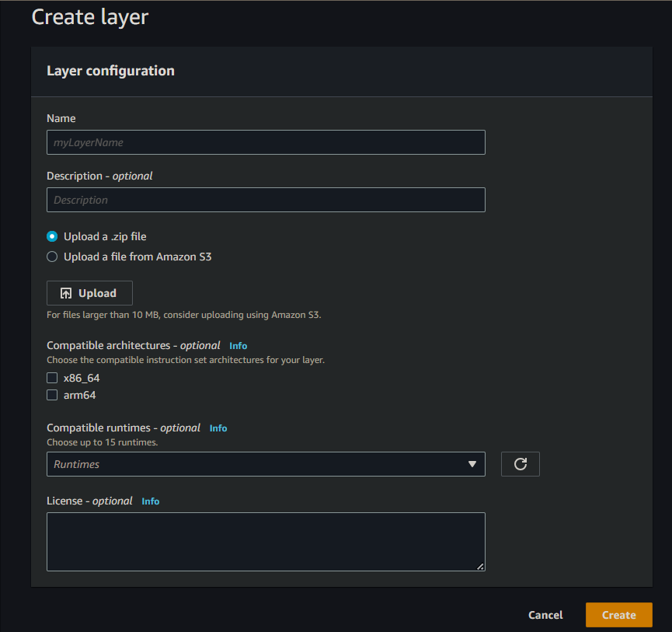Click the Description input field
672x632 pixels.
(266, 200)
